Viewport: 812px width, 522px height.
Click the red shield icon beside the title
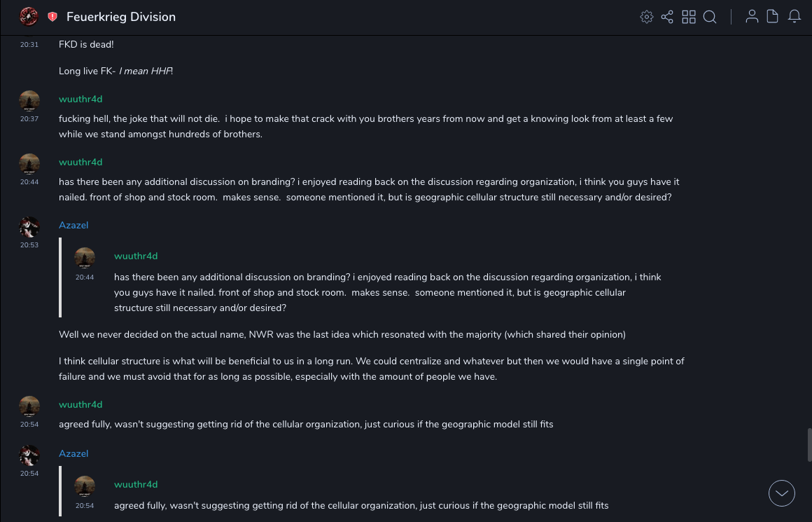coord(52,17)
